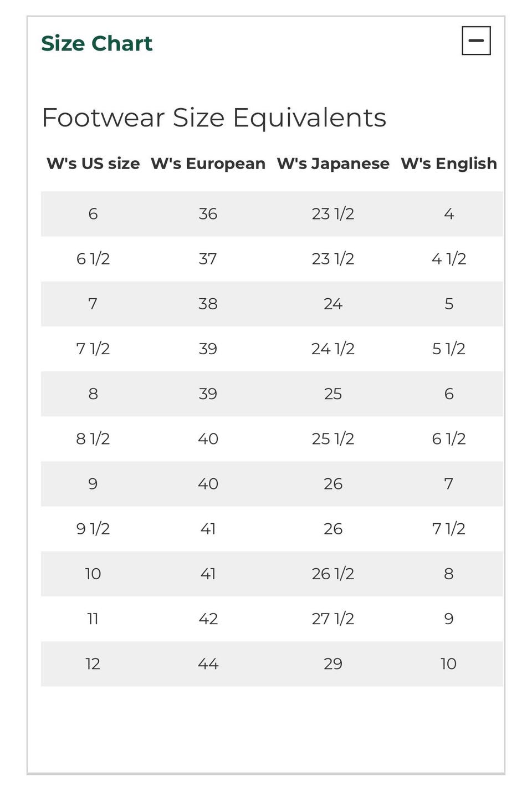Click US size 8 1/2 cell
Screen dimensions: 532x791
[93, 438]
